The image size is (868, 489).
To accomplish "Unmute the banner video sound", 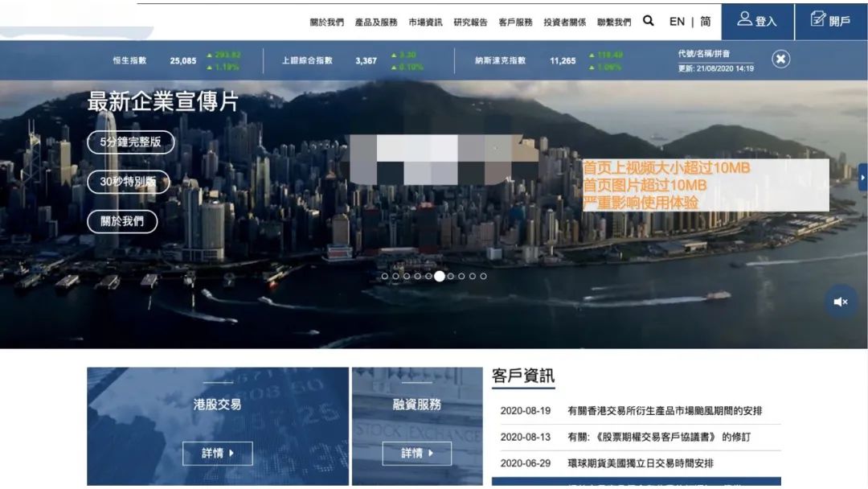I will [841, 302].
